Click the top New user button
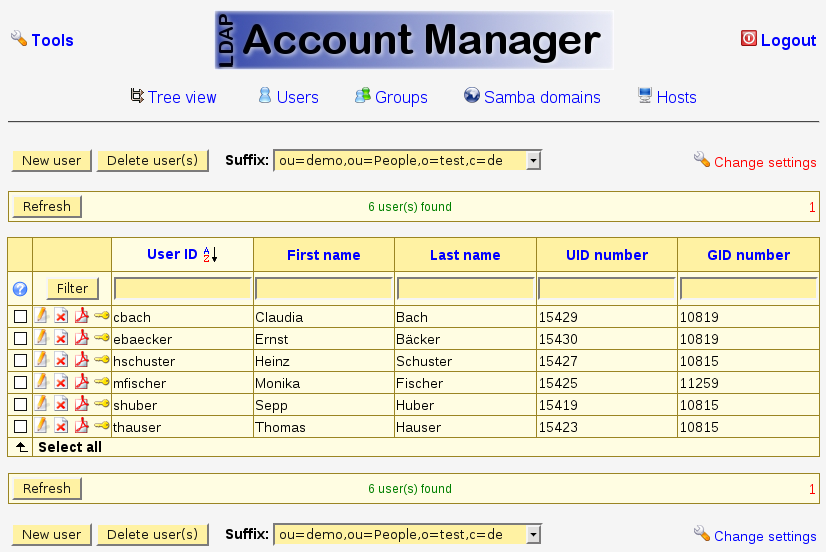Screen dimensions: 826x552 click(51, 160)
